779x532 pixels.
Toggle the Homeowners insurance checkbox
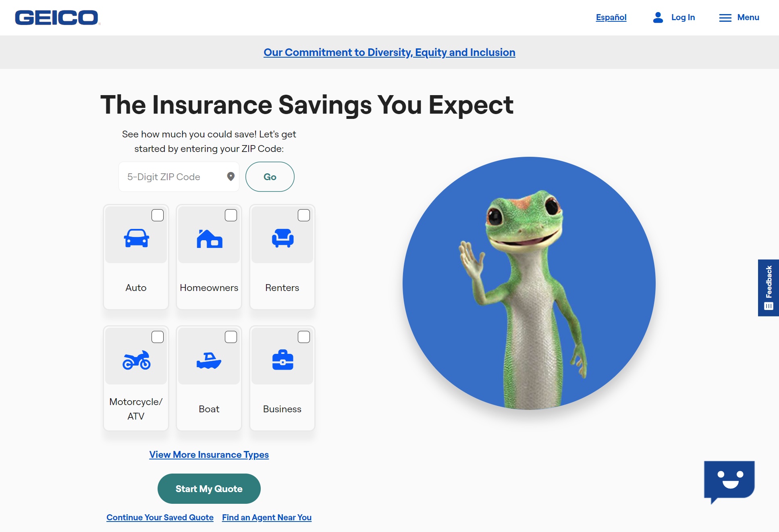click(x=231, y=215)
